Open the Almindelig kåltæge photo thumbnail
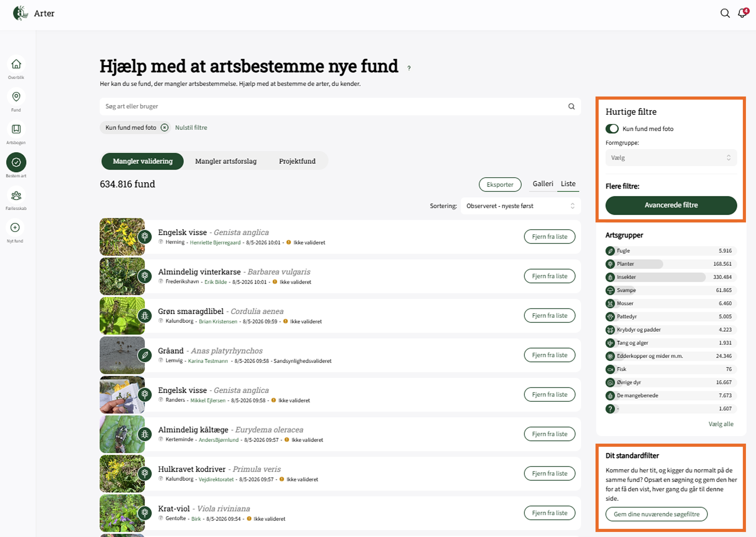This screenshot has width=756, height=537. [x=122, y=434]
